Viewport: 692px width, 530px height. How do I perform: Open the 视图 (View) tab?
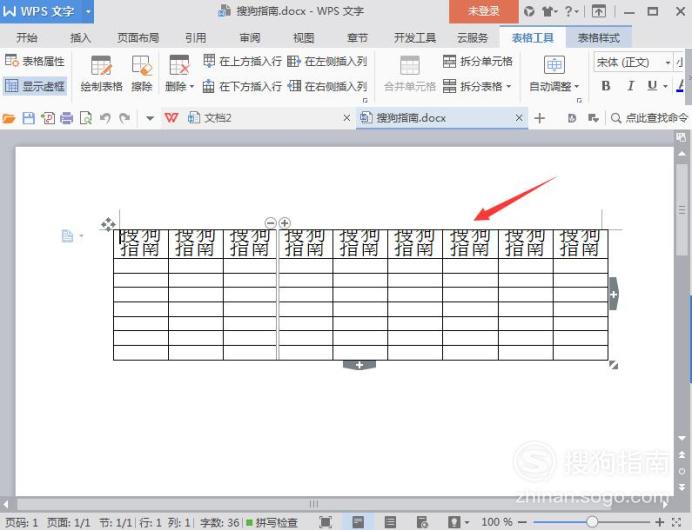click(304, 38)
